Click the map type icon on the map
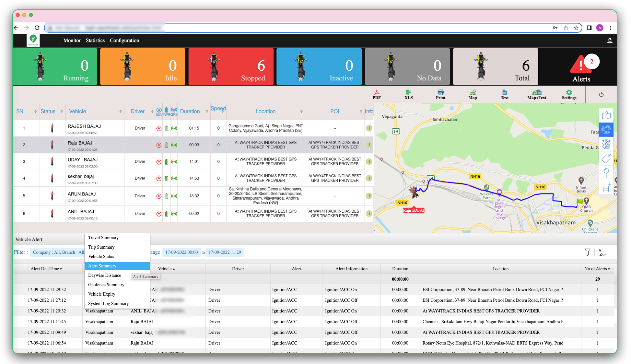This screenshot has width=631, height=364. (606, 115)
